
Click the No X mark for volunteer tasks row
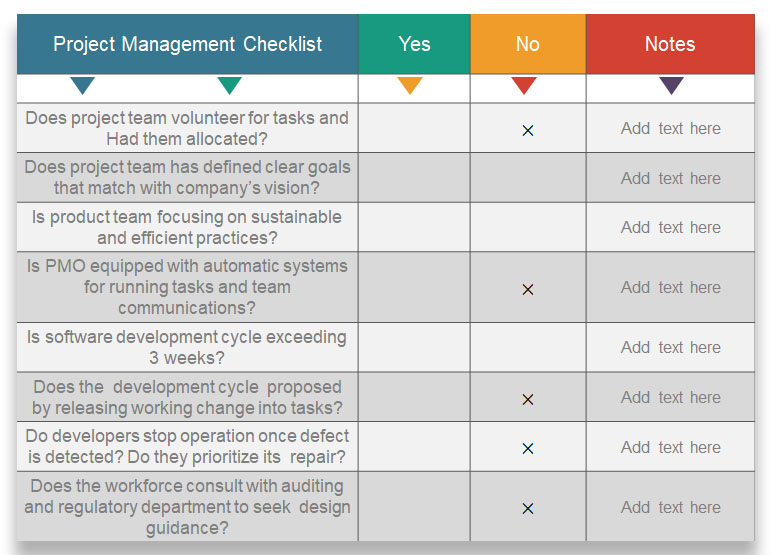tap(528, 130)
